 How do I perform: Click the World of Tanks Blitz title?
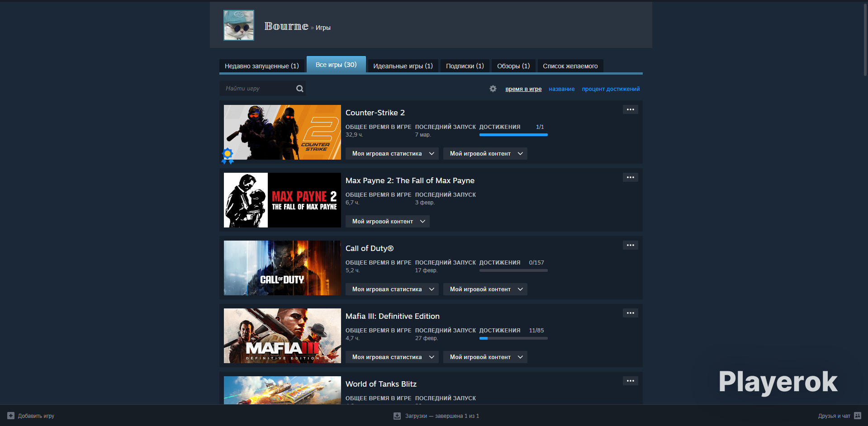(x=381, y=384)
